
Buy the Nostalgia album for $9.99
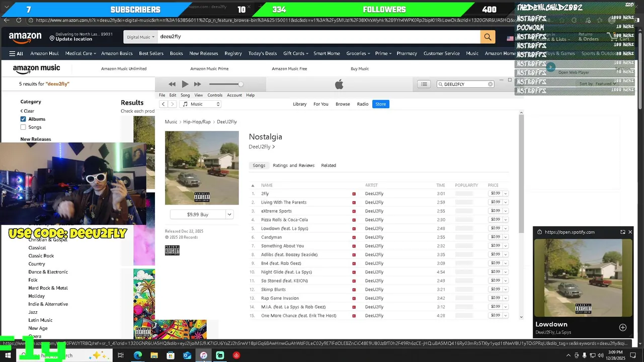[198, 214]
